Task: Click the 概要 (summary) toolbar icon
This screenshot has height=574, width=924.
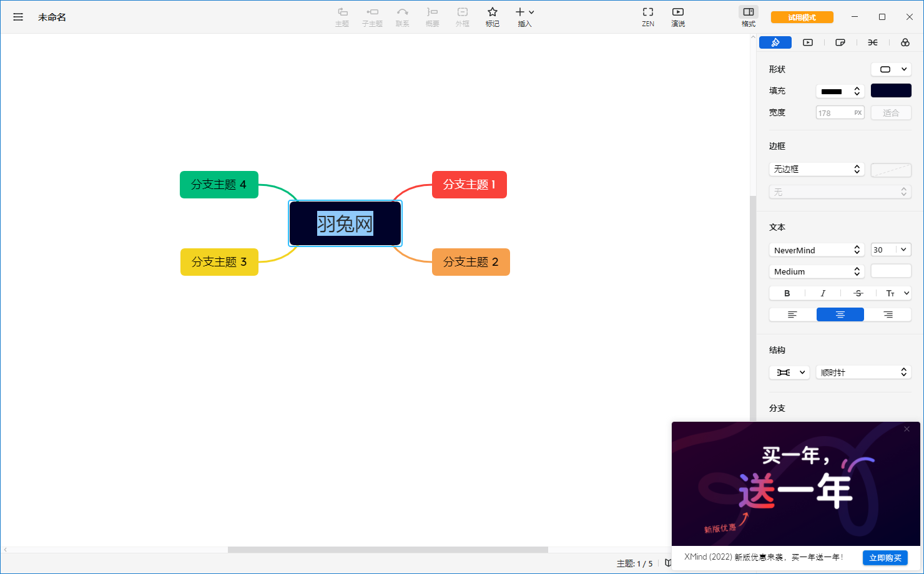Action: [x=432, y=17]
